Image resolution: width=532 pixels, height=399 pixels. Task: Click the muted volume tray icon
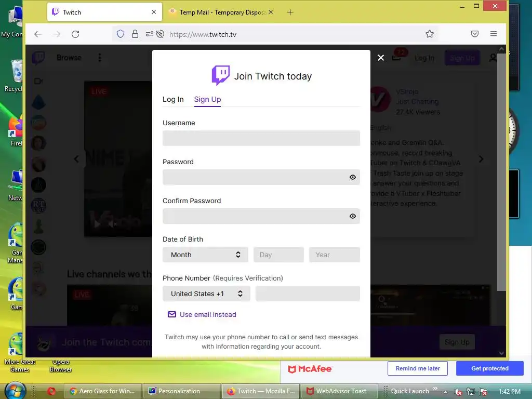click(458, 392)
